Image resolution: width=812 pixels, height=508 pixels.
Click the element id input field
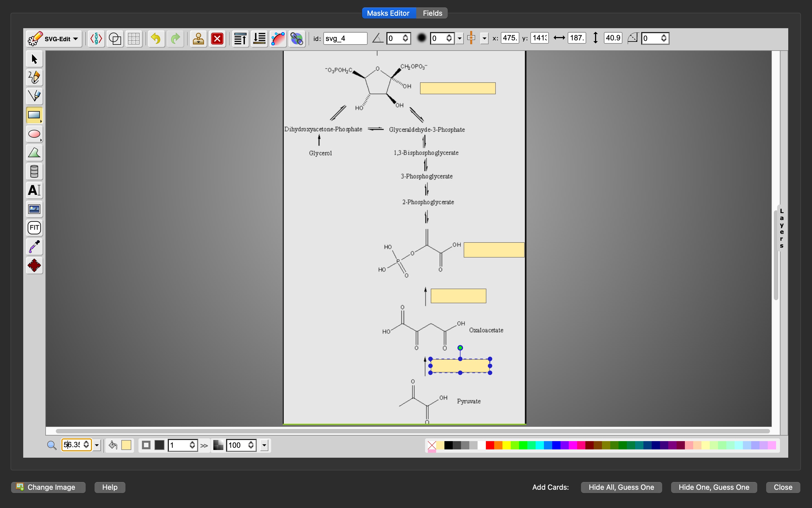tap(345, 38)
